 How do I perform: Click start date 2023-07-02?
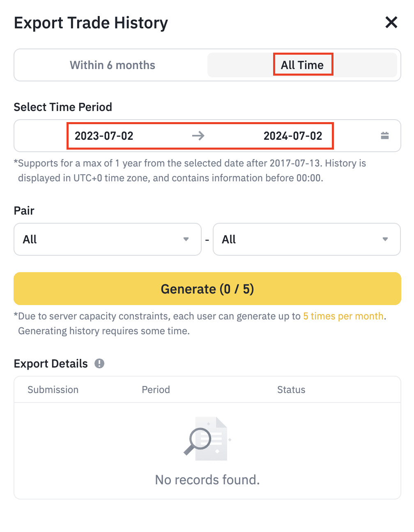click(104, 136)
